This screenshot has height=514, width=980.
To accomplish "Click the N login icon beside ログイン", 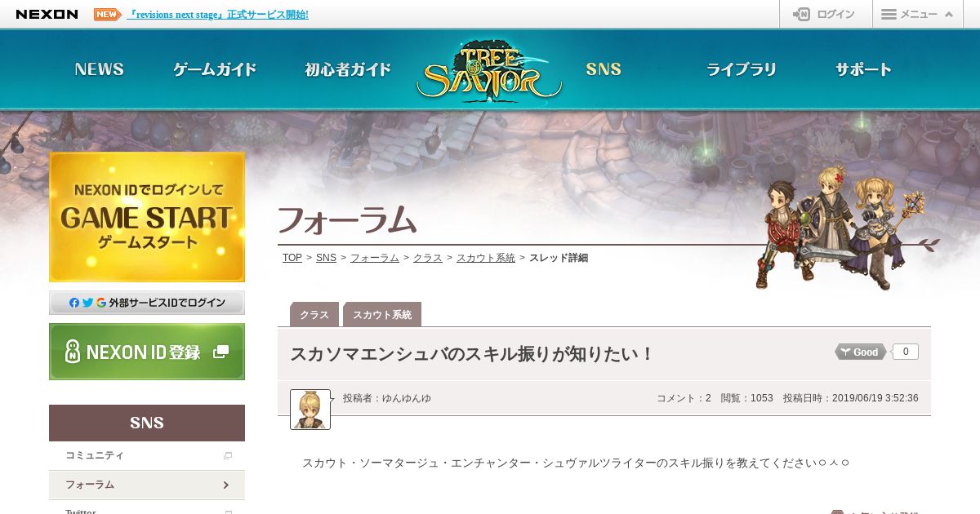I will click(802, 14).
